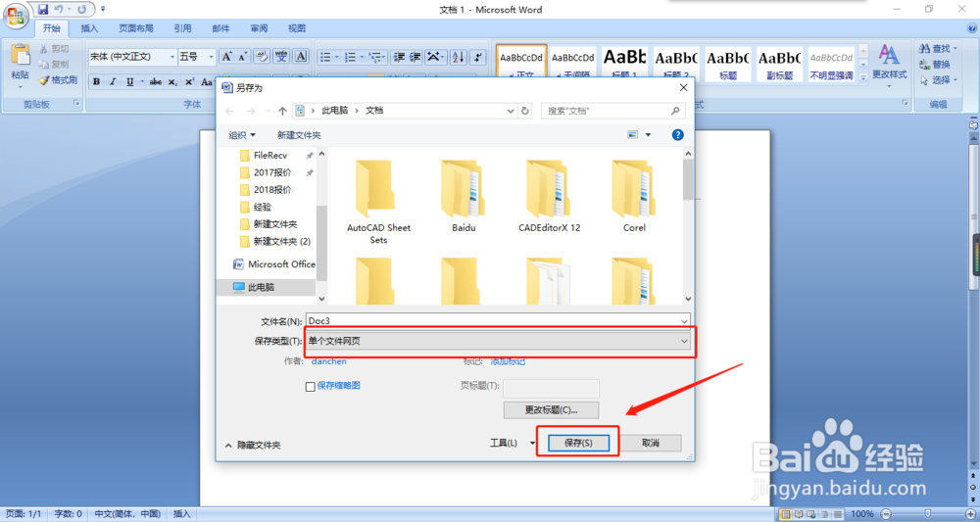Apply Superscript formatting

click(x=189, y=82)
